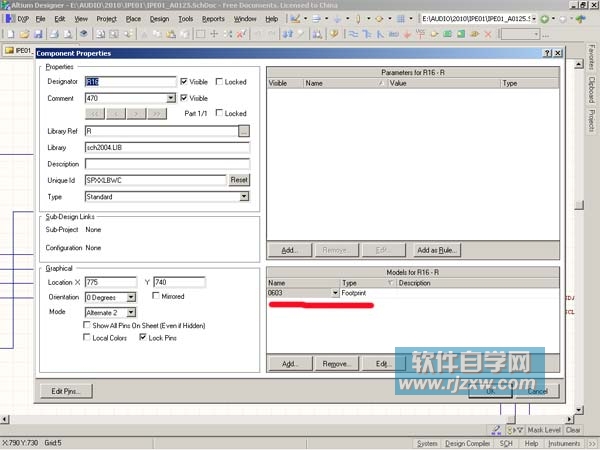Open the grid icon dropdown arrow

tap(411, 19)
